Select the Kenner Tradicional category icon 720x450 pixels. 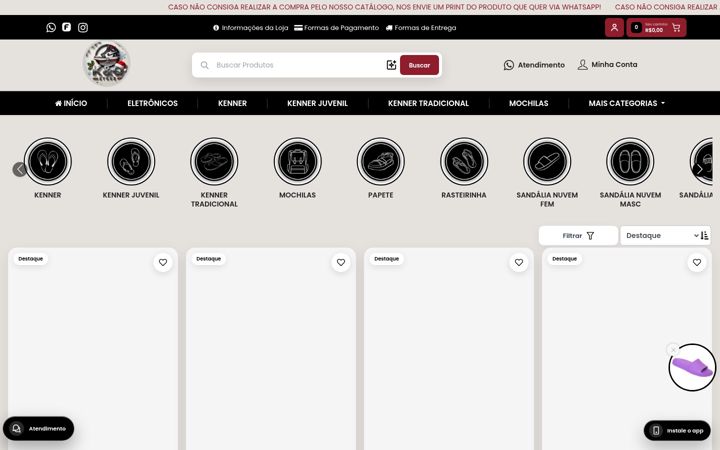pos(214,162)
